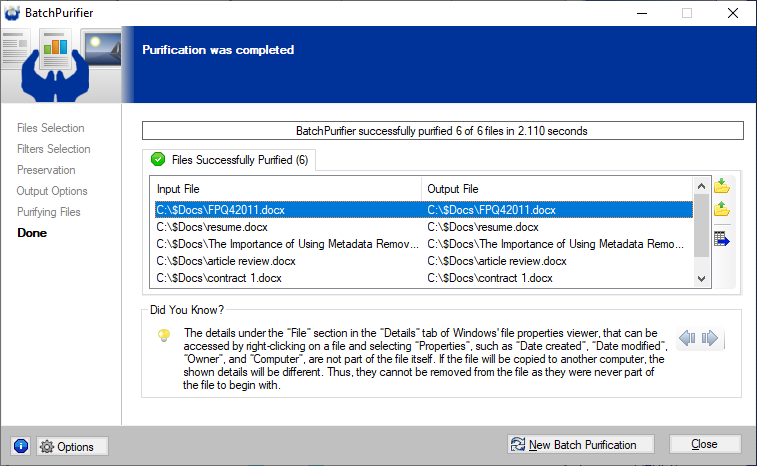Image resolution: width=757 pixels, height=466 pixels.
Task: Go to the Purifying Files step
Action: click(49, 212)
